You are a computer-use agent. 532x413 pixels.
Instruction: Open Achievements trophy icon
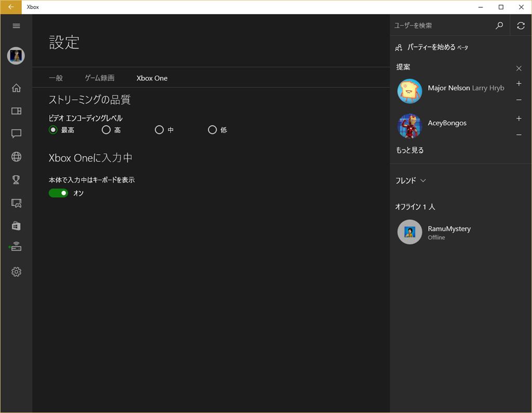16,180
